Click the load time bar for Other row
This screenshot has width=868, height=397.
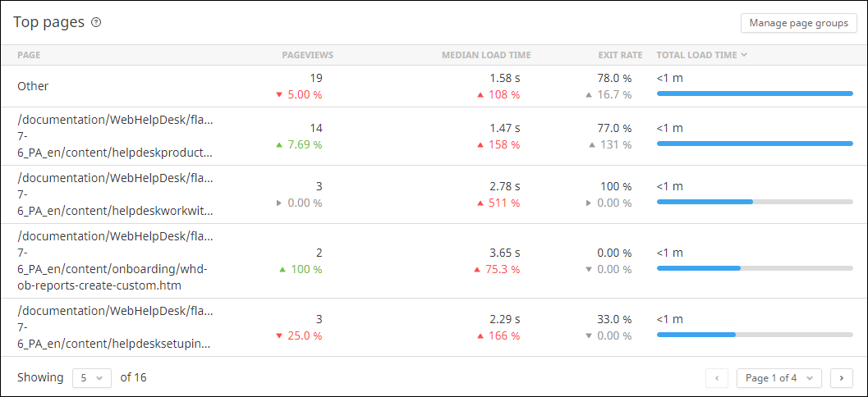755,94
